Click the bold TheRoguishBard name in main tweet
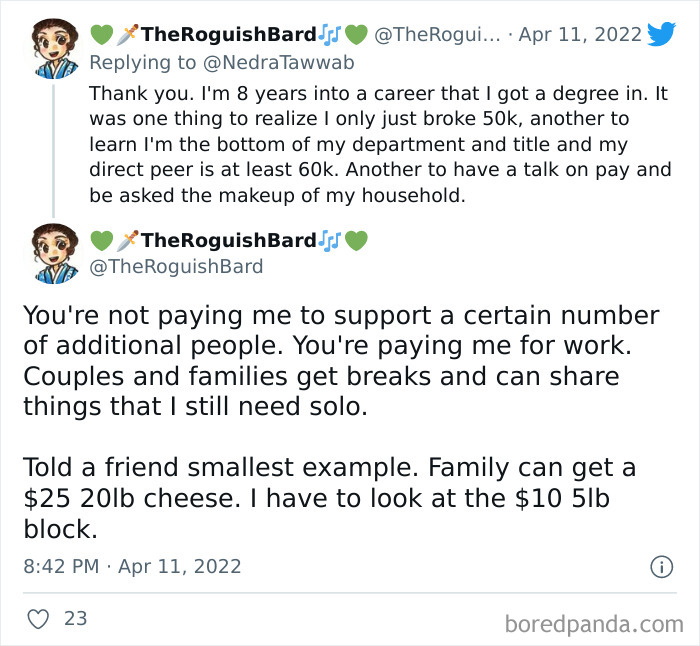700x646 pixels. tap(229, 241)
